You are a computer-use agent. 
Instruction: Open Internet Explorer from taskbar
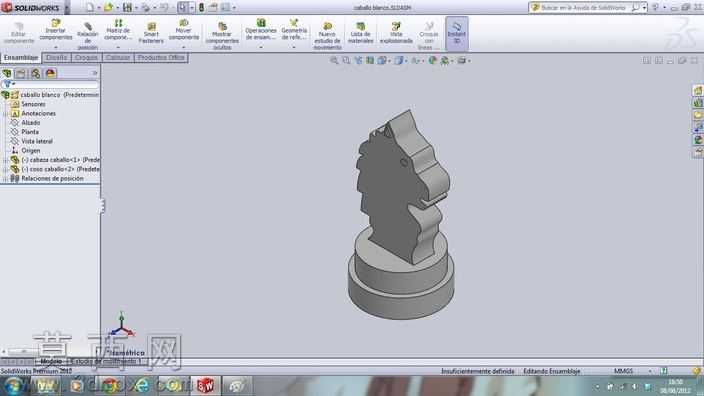point(141,386)
